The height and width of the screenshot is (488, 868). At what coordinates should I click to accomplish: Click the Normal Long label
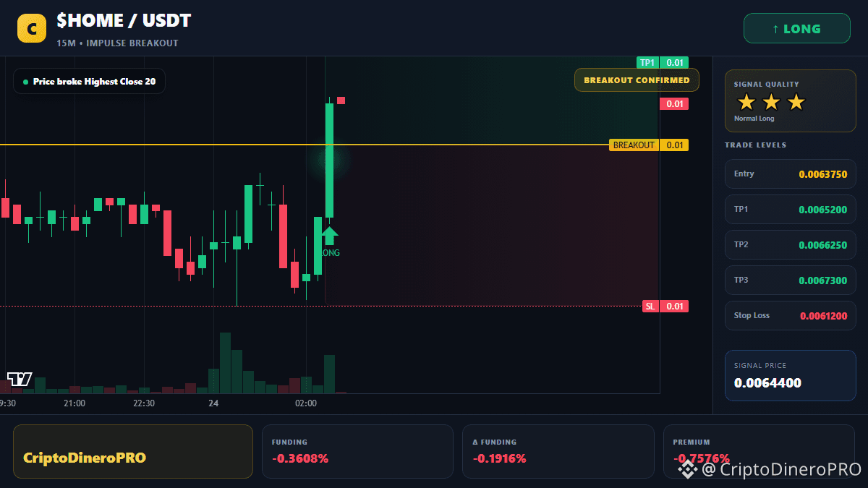pos(754,119)
